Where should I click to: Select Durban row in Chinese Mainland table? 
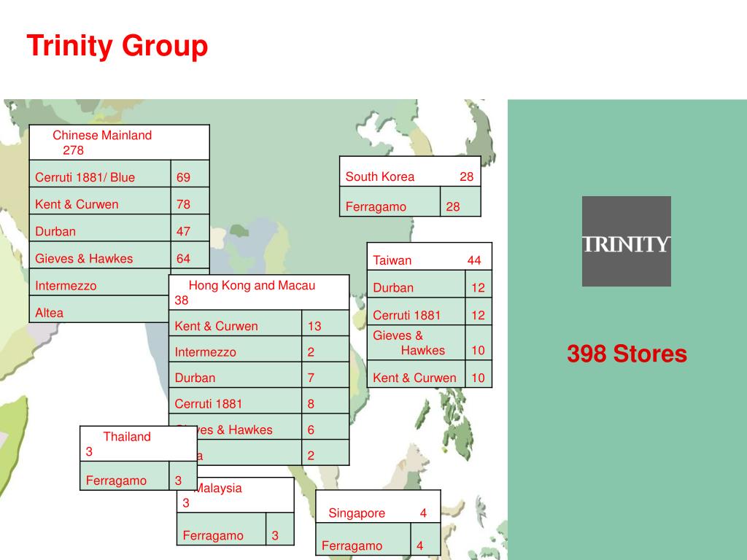click(x=100, y=227)
